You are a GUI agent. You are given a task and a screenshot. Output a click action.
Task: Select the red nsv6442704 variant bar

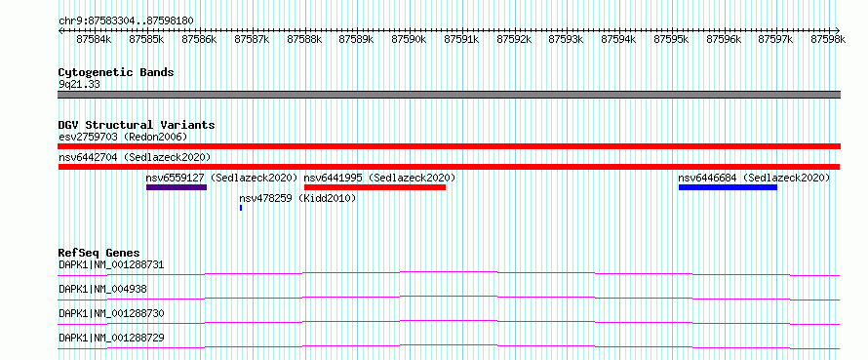click(449, 167)
